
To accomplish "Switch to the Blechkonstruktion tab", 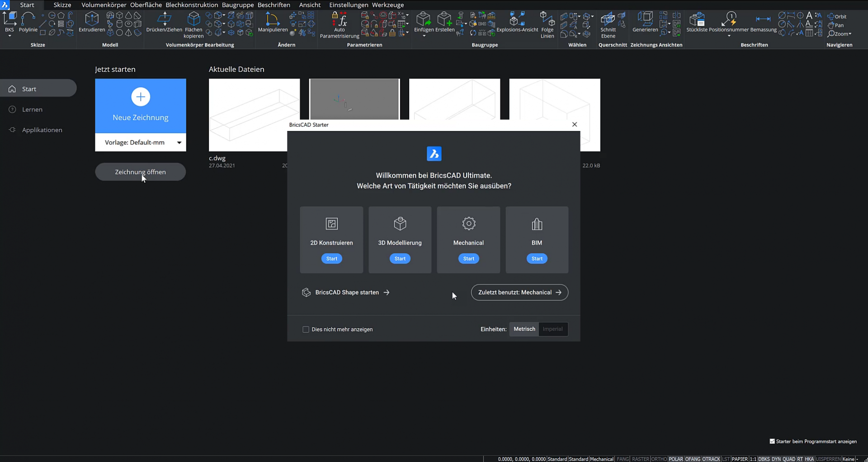I will pyautogui.click(x=192, y=5).
